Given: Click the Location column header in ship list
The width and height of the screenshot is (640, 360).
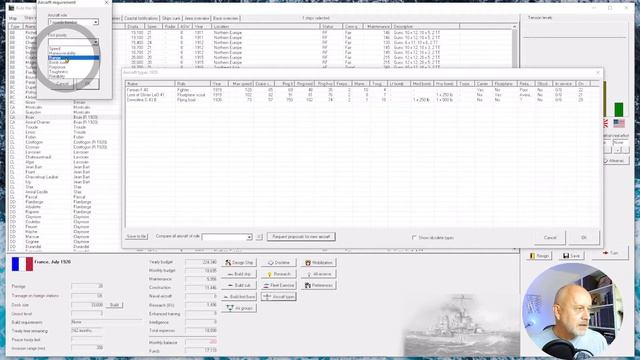Looking at the screenshot, I should tap(266, 27).
